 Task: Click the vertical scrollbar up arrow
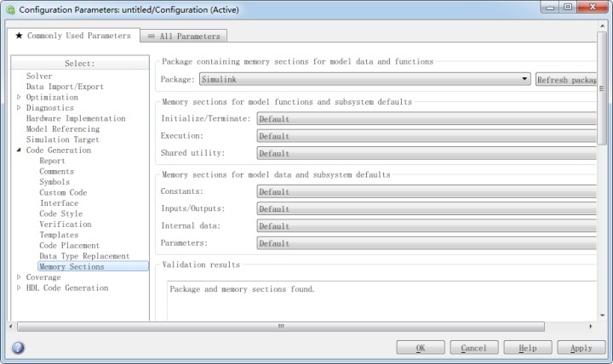tap(602, 26)
